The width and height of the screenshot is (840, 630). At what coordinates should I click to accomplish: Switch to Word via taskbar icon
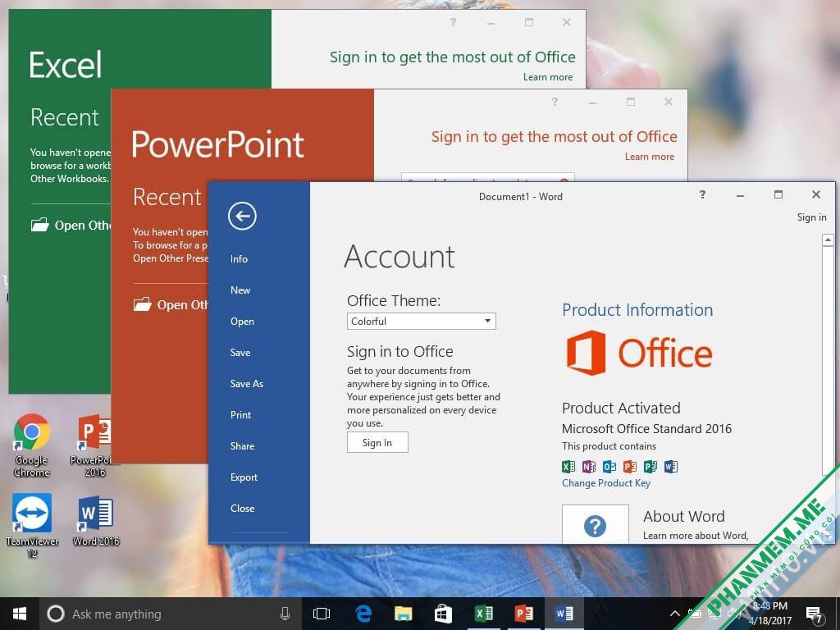tap(564, 614)
